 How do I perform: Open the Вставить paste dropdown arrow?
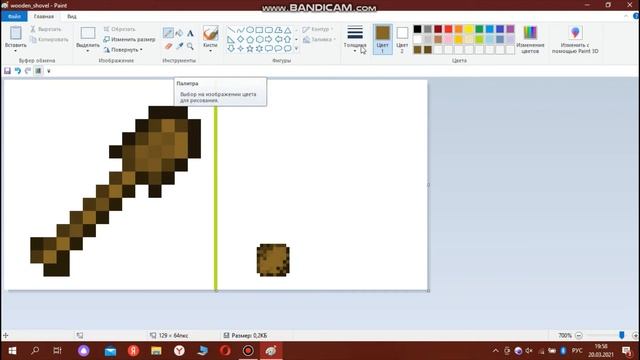coord(16,51)
